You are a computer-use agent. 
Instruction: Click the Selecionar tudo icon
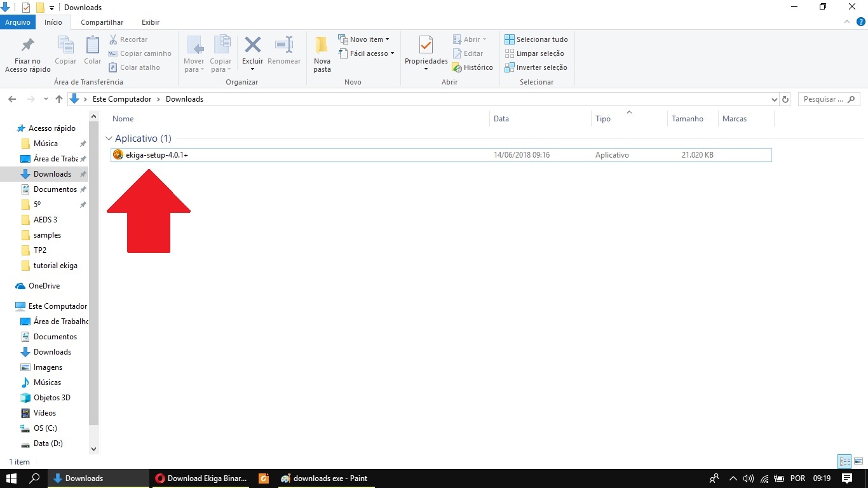coord(510,39)
